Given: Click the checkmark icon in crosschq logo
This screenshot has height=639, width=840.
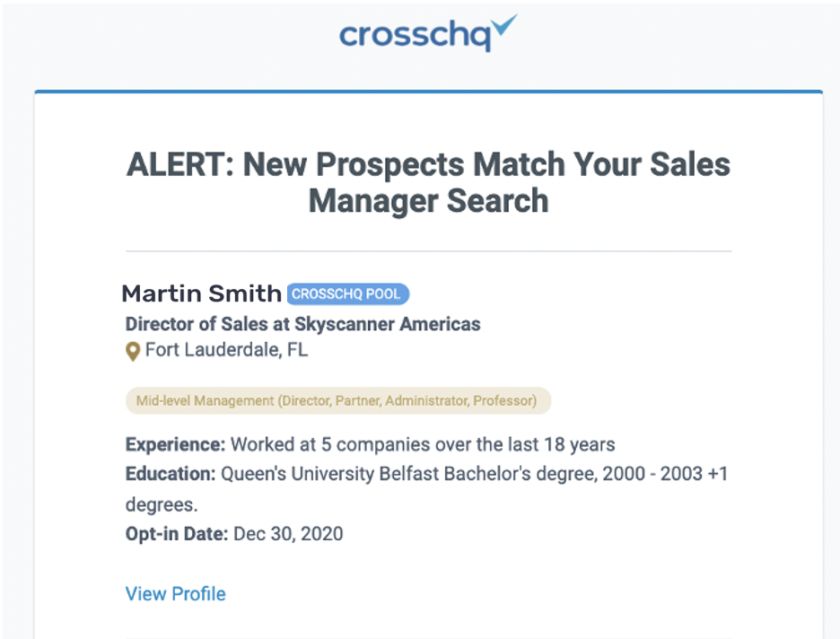Looking at the screenshot, I should click(504, 24).
